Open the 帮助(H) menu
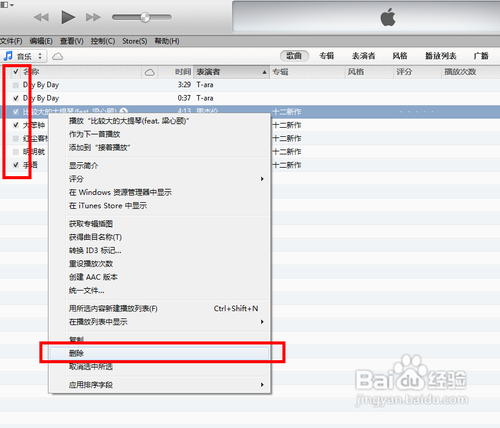This screenshot has width=500, height=428. click(x=167, y=41)
